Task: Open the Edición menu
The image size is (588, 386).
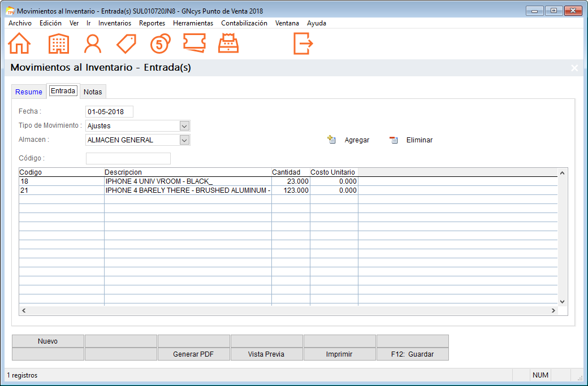Action: click(50, 23)
